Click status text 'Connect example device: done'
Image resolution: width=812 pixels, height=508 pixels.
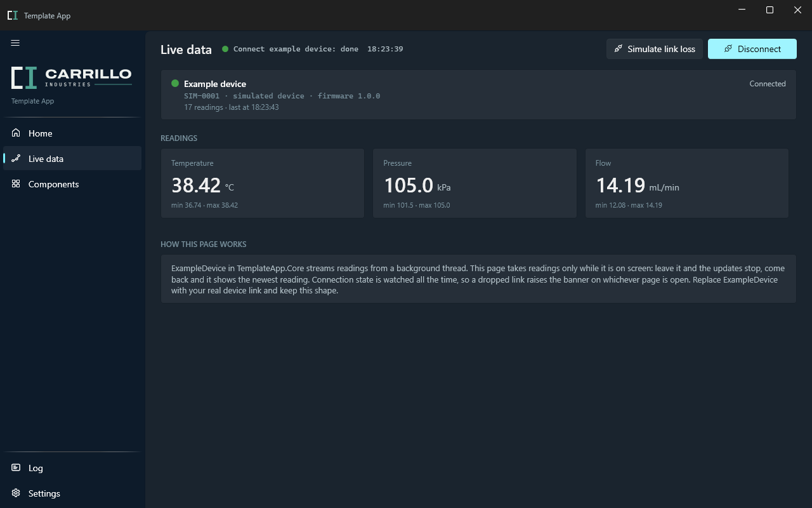pyautogui.click(x=296, y=49)
